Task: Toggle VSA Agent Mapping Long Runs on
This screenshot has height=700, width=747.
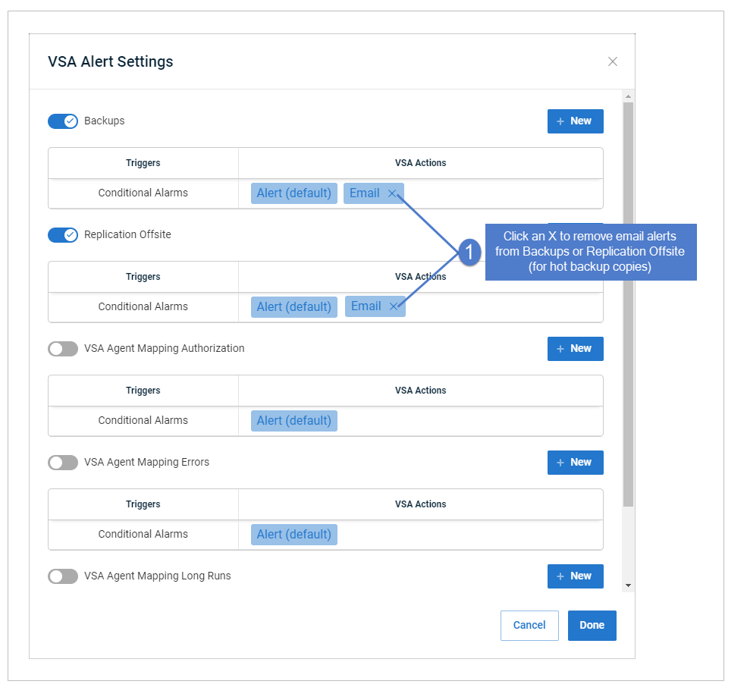Action: (63, 576)
